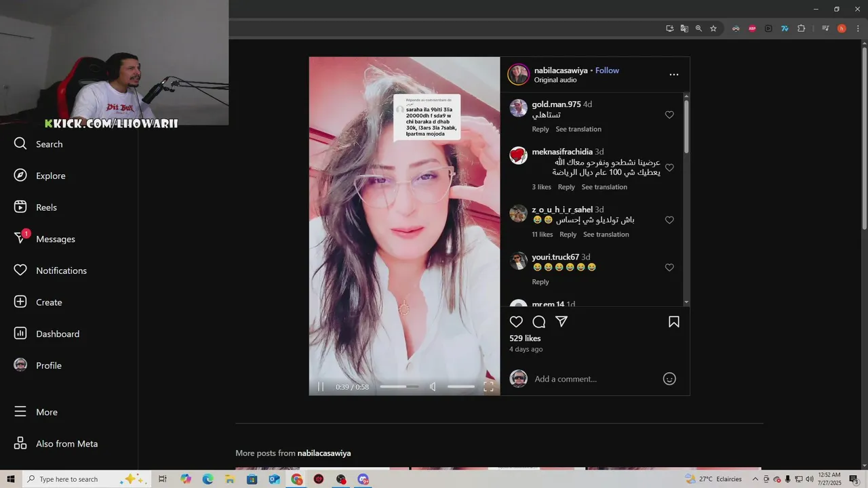Open the three-dot post options menu

pos(674,75)
